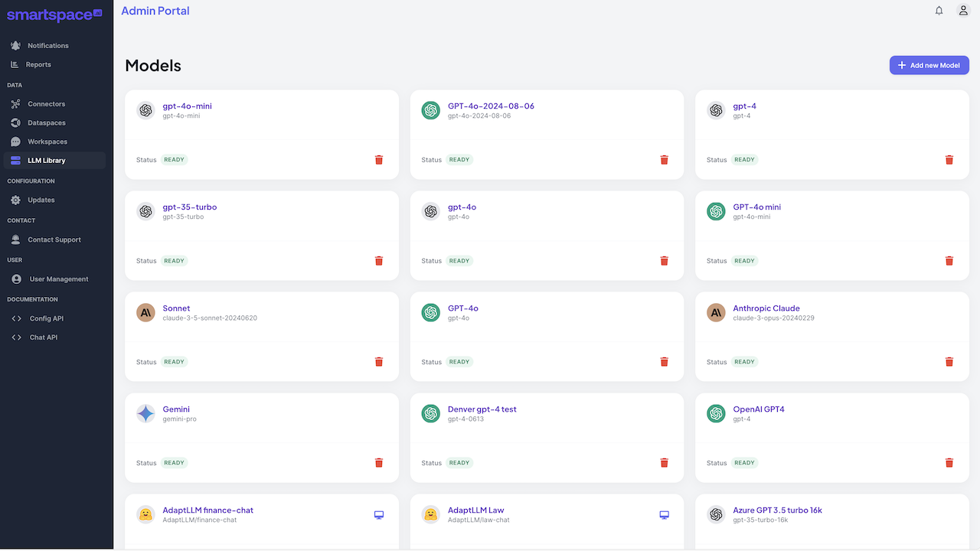Open the AdaptLLM Law model link
Screen dimensions: 980x551
(x=476, y=510)
